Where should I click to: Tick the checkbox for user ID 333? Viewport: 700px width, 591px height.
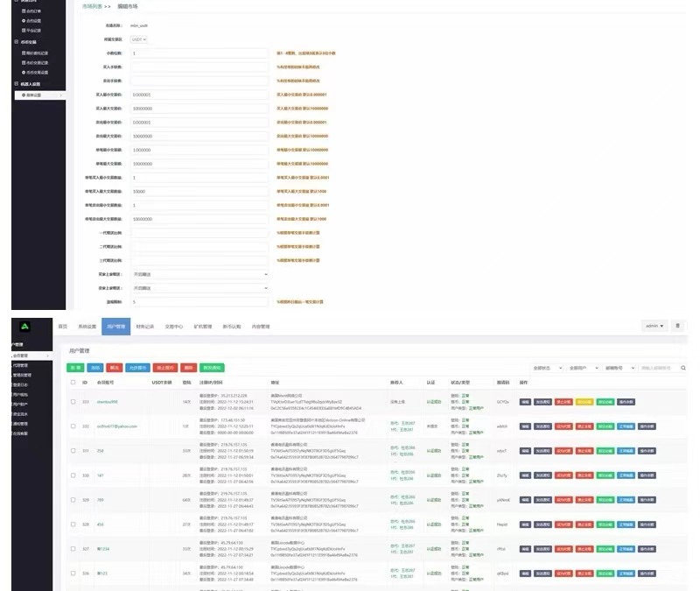pos(73,402)
